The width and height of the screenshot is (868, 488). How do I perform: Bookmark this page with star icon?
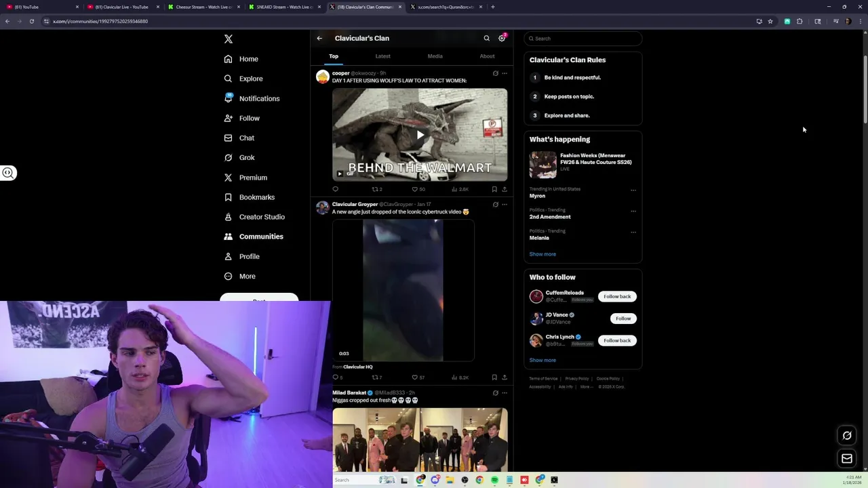coord(770,21)
